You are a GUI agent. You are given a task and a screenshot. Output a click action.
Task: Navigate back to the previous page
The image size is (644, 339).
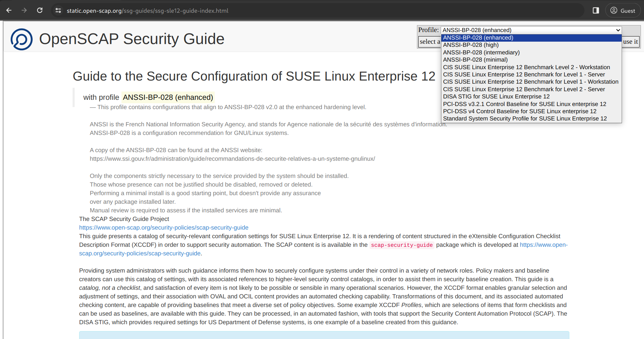tap(9, 10)
